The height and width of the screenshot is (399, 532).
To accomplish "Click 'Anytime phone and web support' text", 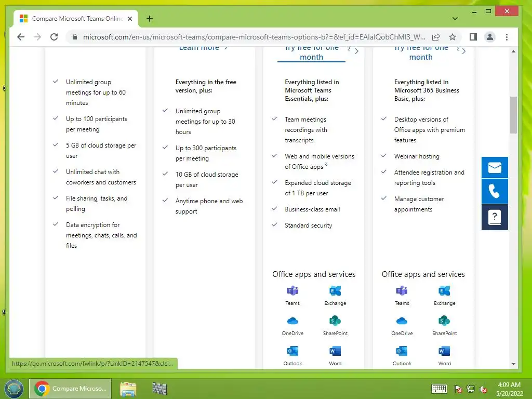I will tap(209, 206).
